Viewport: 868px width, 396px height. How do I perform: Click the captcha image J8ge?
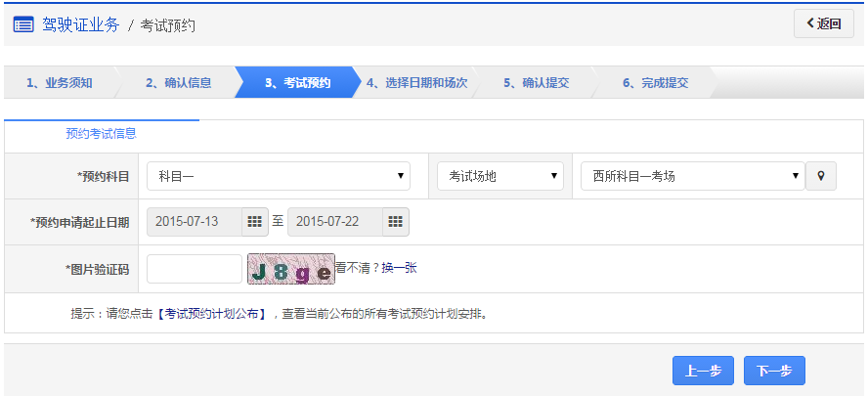290,269
